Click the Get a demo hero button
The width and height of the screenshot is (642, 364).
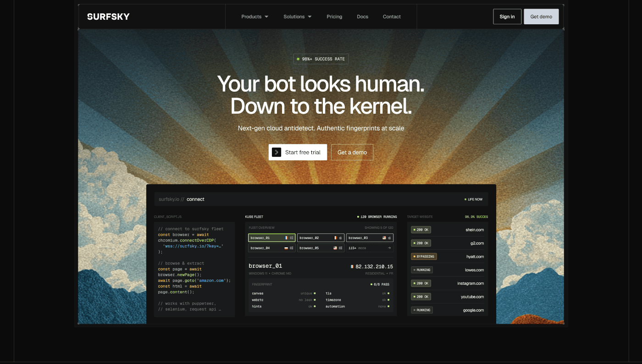(x=352, y=152)
